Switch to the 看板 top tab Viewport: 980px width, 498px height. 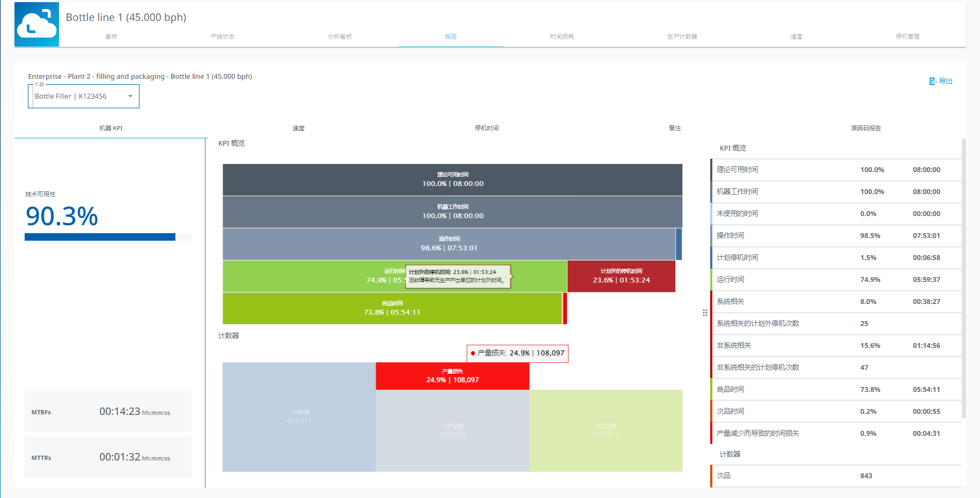click(x=111, y=36)
